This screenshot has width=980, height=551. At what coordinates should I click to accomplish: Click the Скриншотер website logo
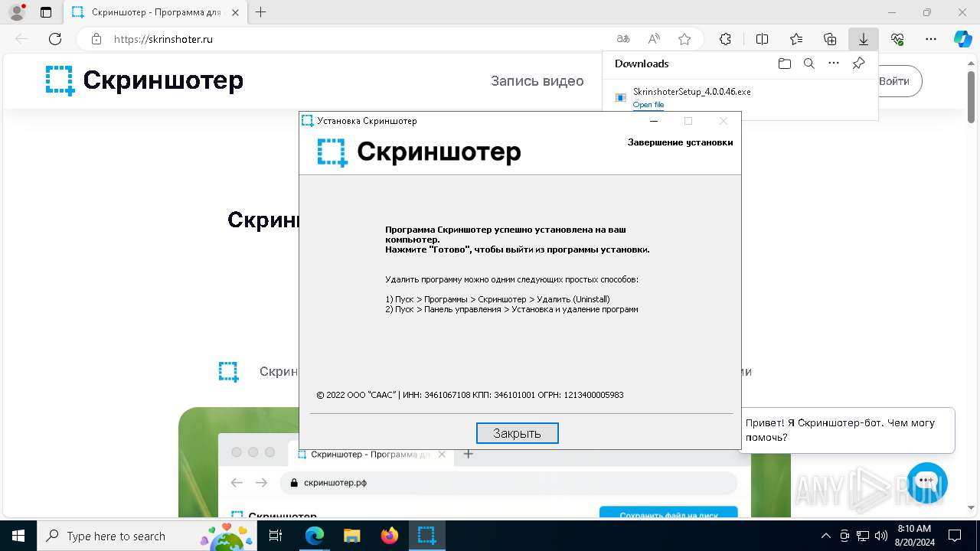click(145, 80)
